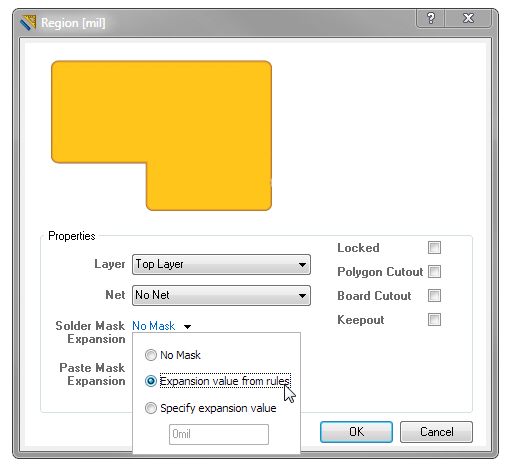This screenshot has width=517, height=471.
Task: Click the Layer dropdown arrow
Action: pos(302,265)
